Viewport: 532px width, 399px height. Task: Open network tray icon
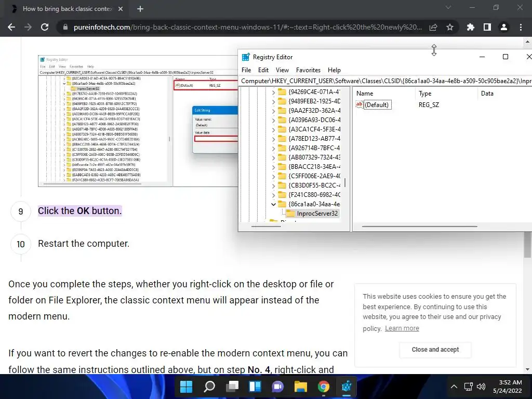tap(469, 387)
